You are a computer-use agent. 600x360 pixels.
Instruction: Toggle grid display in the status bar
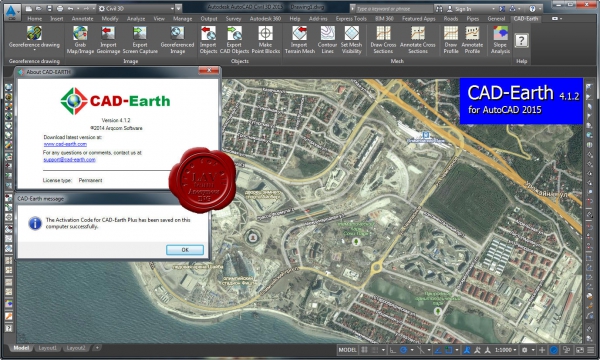pyautogui.click(x=364, y=350)
